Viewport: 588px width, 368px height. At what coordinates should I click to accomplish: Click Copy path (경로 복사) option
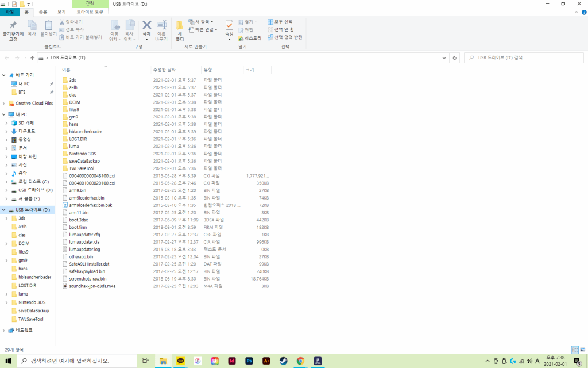click(x=71, y=30)
